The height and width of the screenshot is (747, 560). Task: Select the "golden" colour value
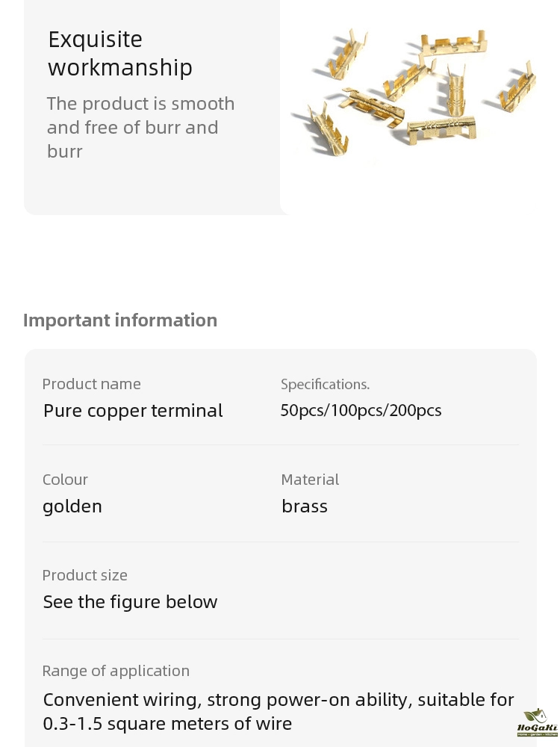tap(72, 506)
